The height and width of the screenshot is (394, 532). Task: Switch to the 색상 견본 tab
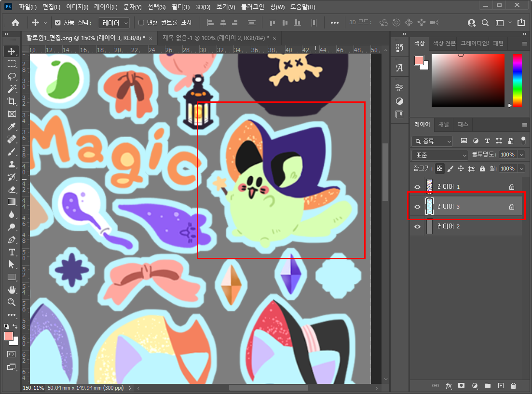tap(444, 43)
